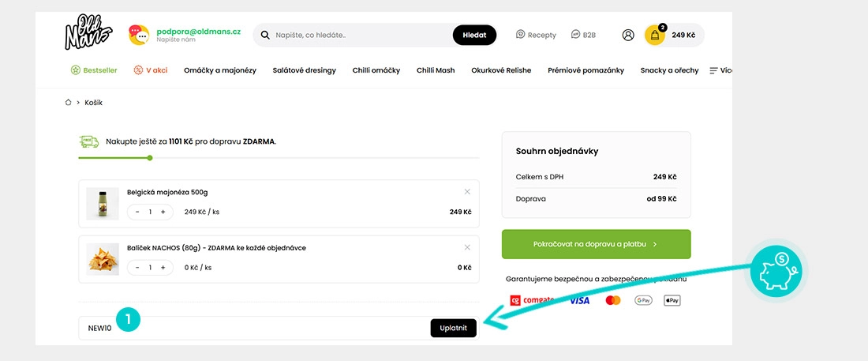
Task: Click the free shipping progress bar
Action: click(279, 158)
